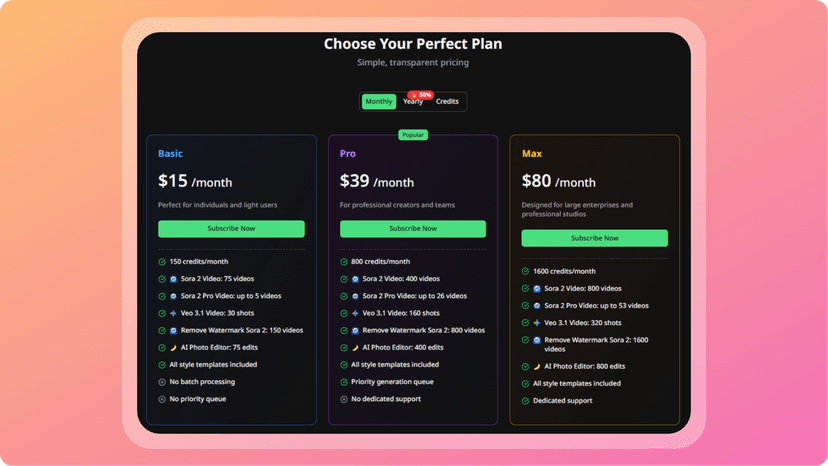Viewport: 828px width, 466px height.
Task: Subscribe to the Max $80 plan
Action: (595, 238)
